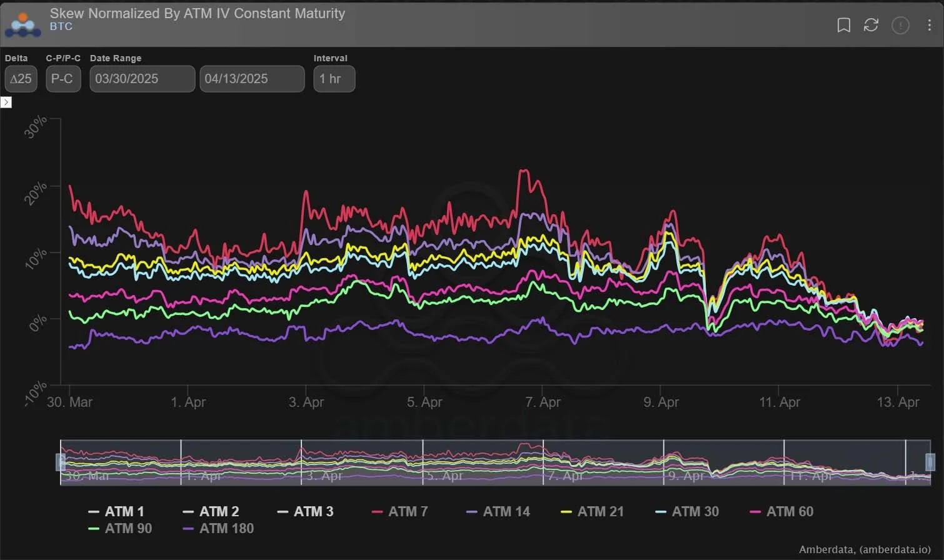The image size is (944, 560).
Task: Toggle the ATM 1 series in legend
Action: (x=116, y=511)
